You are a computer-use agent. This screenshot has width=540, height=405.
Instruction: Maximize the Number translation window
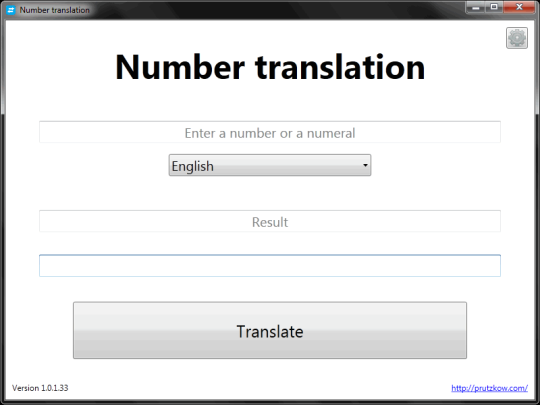(494, 7)
